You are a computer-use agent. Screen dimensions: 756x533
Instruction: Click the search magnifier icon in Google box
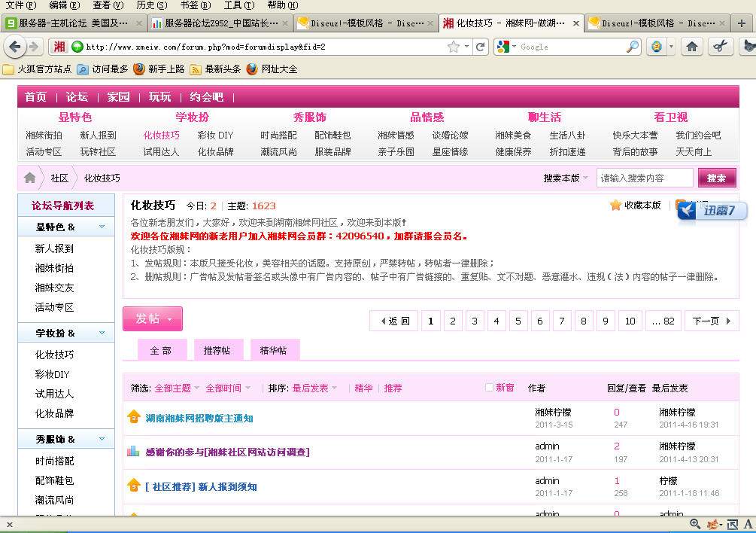[x=632, y=47]
